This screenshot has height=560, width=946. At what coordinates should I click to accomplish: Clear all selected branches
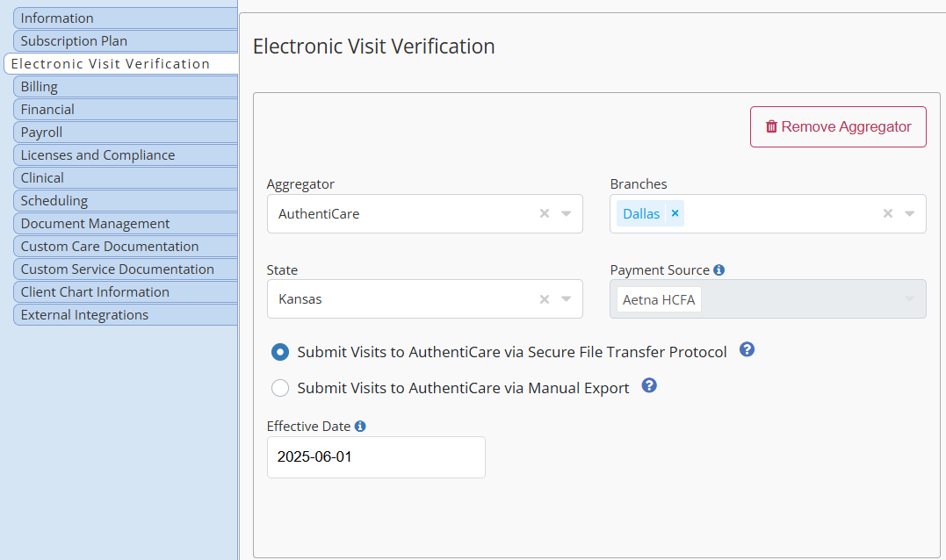(888, 213)
